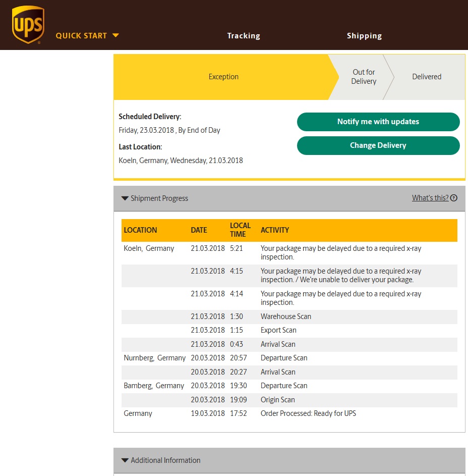The height and width of the screenshot is (476, 468).
Task: Open the Tracking menu
Action: [244, 36]
